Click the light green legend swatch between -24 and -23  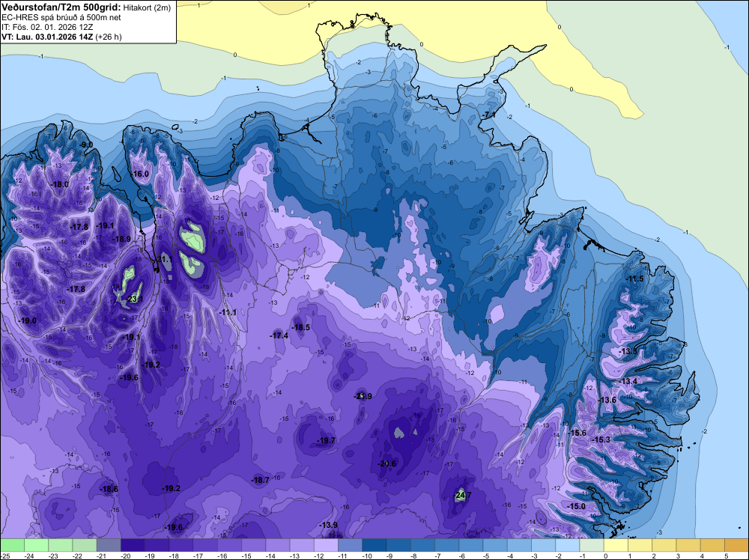tap(36, 545)
